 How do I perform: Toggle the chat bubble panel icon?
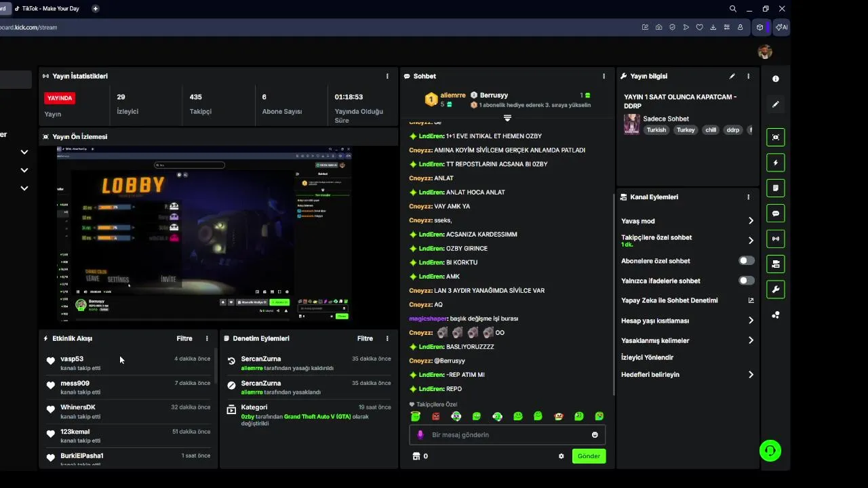point(776,213)
